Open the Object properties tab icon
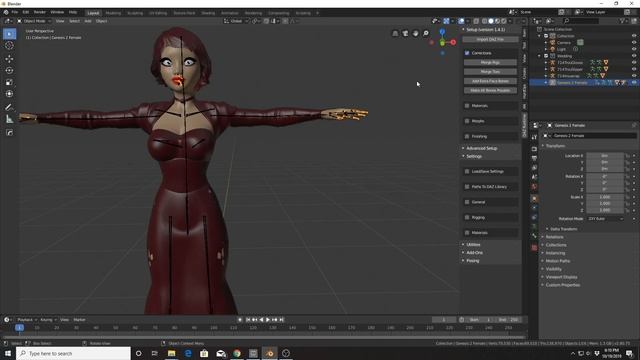This screenshot has height=360, width=640. pyautogui.click(x=534, y=199)
